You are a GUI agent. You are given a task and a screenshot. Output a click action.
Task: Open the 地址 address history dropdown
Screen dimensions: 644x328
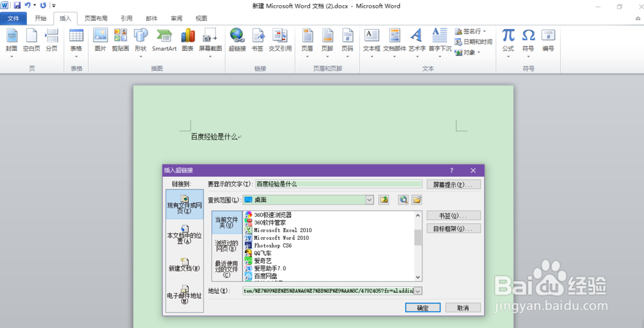[418, 291]
